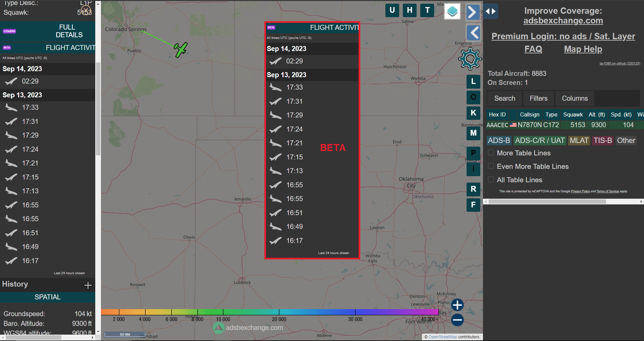This screenshot has width=644, height=341.
Task: Switch to the Search tab
Action: pos(505,99)
